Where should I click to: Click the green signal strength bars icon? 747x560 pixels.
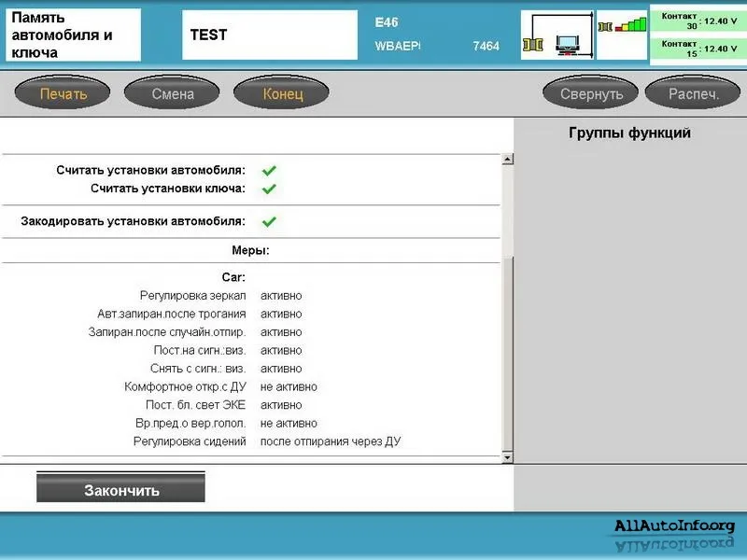tap(622, 23)
